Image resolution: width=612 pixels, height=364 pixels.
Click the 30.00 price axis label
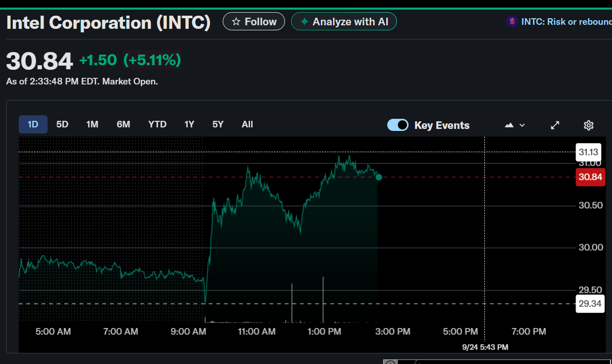point(590,247)
